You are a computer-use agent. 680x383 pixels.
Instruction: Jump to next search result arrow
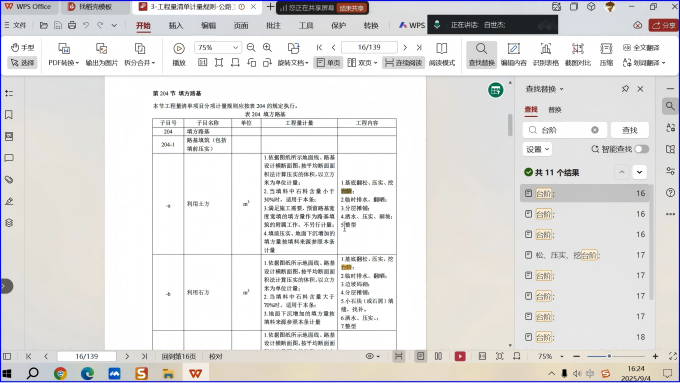click(639, 172)
